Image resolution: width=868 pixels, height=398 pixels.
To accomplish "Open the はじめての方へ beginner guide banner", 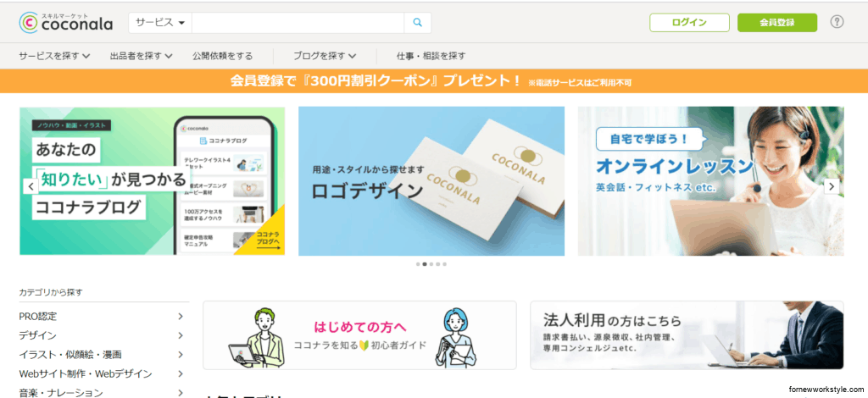I will point(359,335).
